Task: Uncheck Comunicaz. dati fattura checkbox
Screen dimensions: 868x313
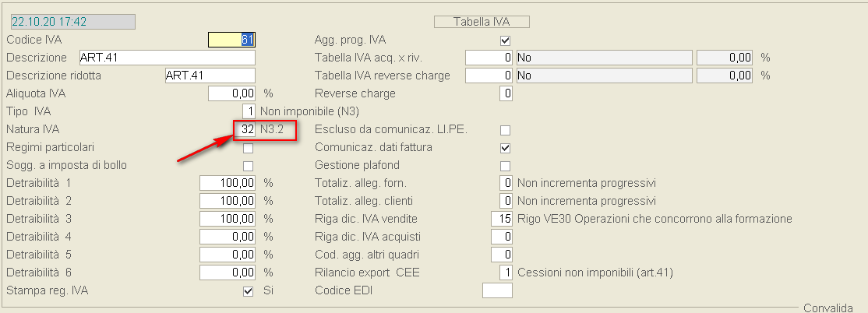Action: [505, 147]
